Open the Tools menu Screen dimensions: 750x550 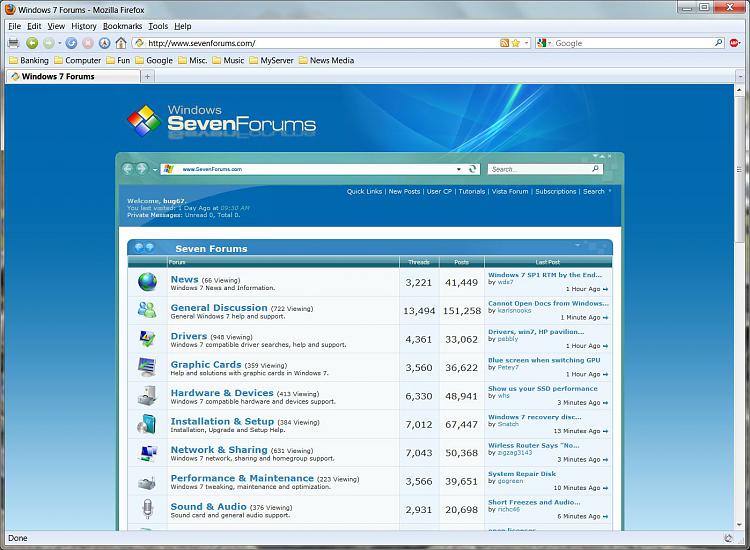[158, 26]
